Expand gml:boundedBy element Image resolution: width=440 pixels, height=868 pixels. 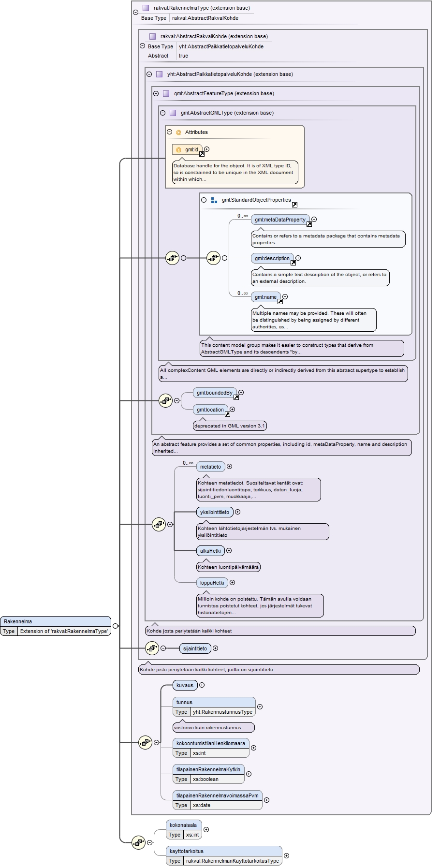pyautogui.click(x=241, y=392)
